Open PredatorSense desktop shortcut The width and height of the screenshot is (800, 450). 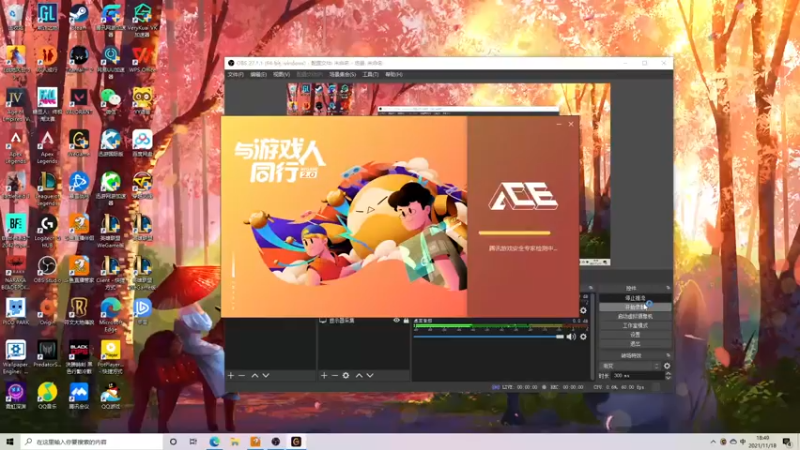point(47,354)
